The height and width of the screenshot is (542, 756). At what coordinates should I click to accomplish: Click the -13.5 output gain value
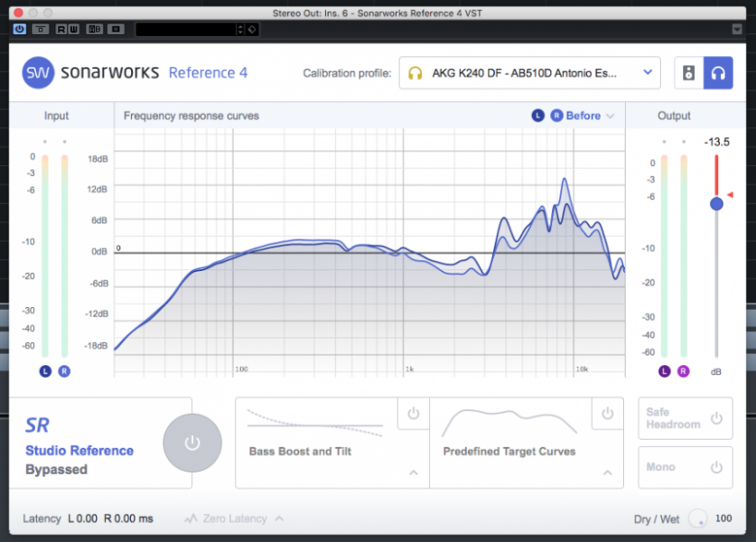pyautogui.click(x=716, y=142)
